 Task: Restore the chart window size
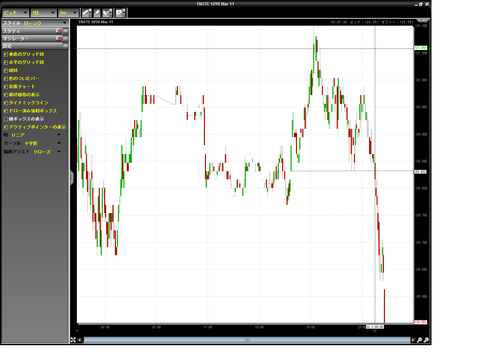click(x=421, y=4)
